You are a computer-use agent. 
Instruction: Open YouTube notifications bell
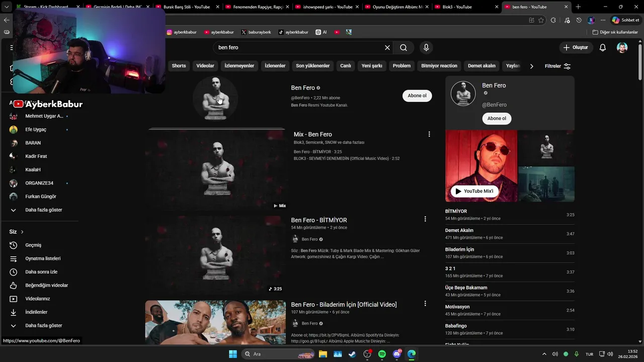(603, 47)
